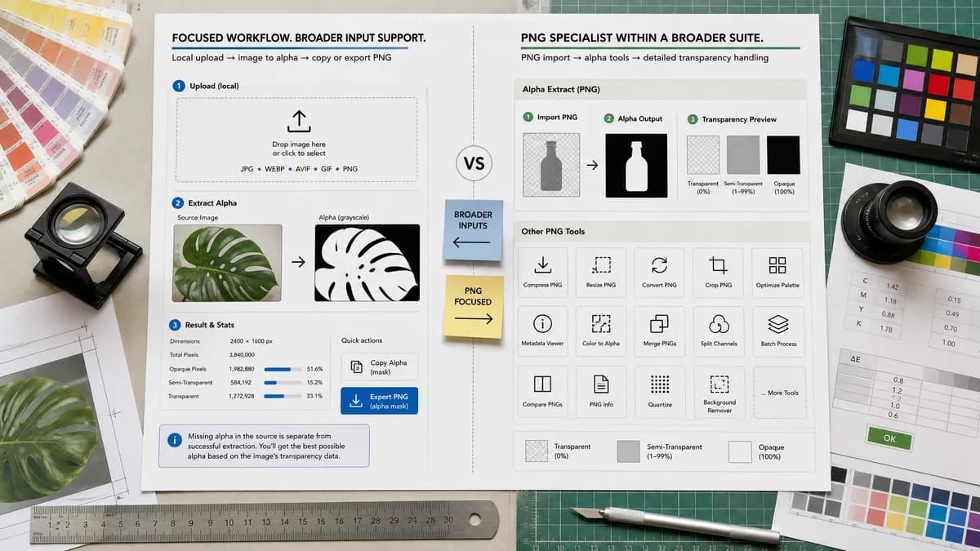The width and height of the screenshot is (980, 551).
Task: Start the Batch Process tool
Action: pyautogui.click(x=777, y=331)
